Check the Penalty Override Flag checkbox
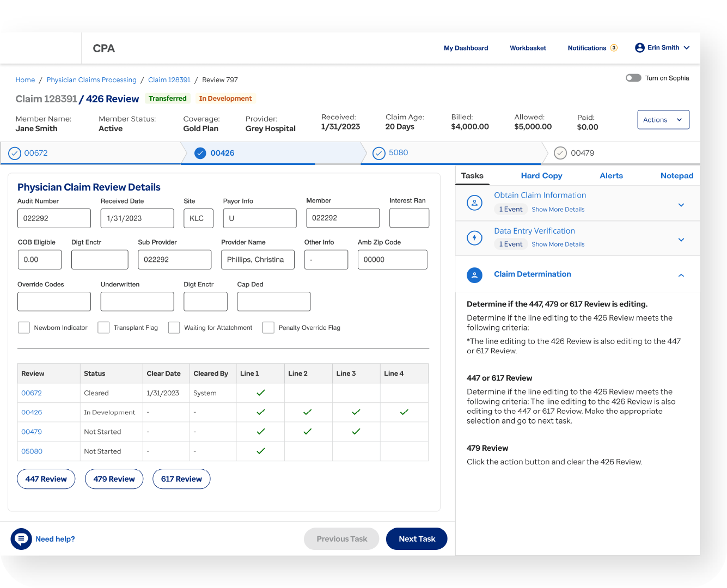 [x=268, y=328]
